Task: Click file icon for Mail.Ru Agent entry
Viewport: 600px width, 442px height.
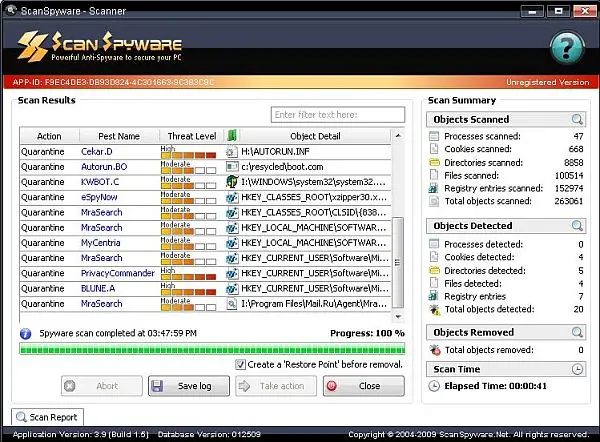Action: pos(232,304)
